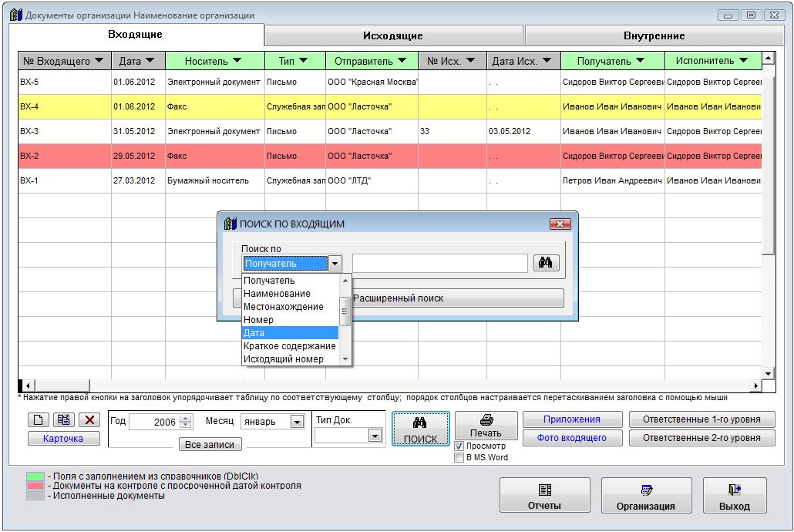This screenshot has width=794, height=532.
Task: Select Дата in the Поиск по list
Action: tap(290, 333)
